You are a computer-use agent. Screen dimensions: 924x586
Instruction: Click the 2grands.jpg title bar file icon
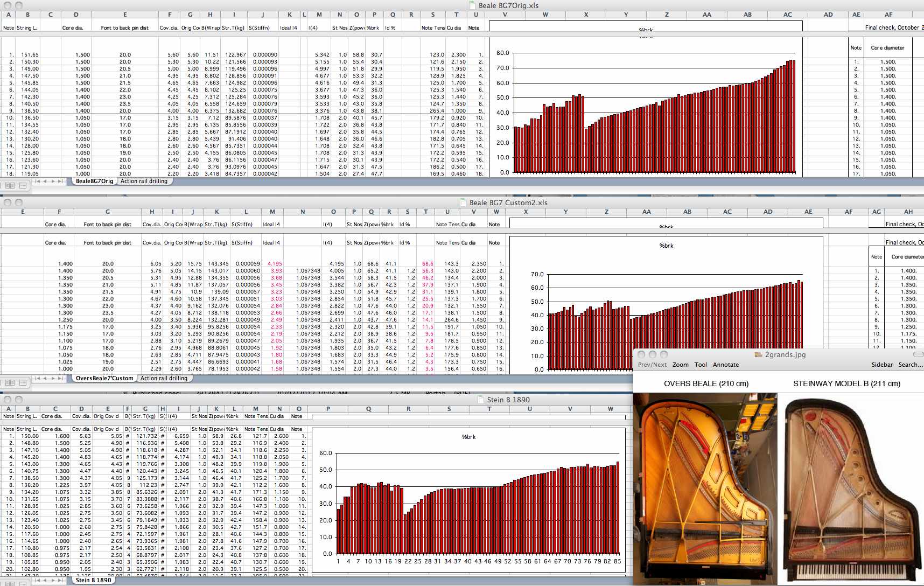tap(759, 354)
